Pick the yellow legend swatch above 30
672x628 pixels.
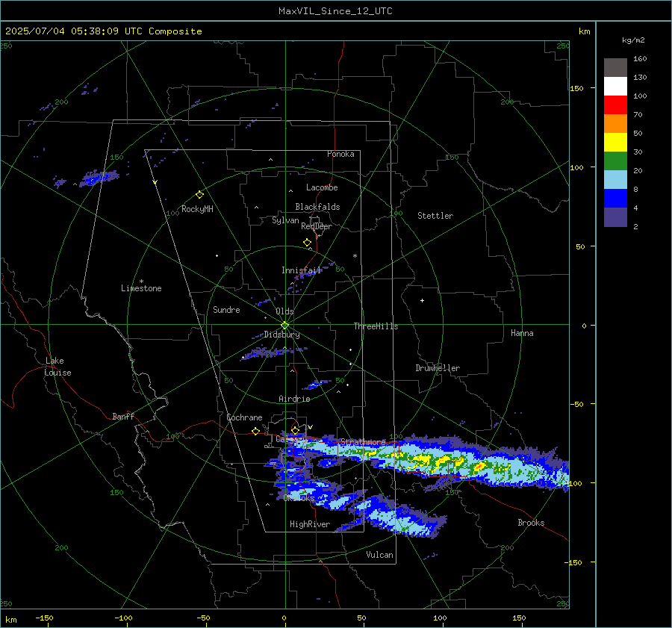[615, 143]
